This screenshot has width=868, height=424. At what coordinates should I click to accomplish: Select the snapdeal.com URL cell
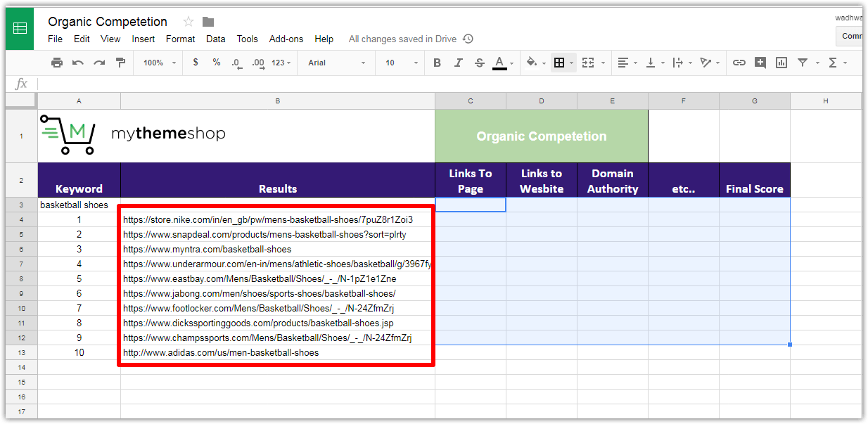tap(278, 235)
